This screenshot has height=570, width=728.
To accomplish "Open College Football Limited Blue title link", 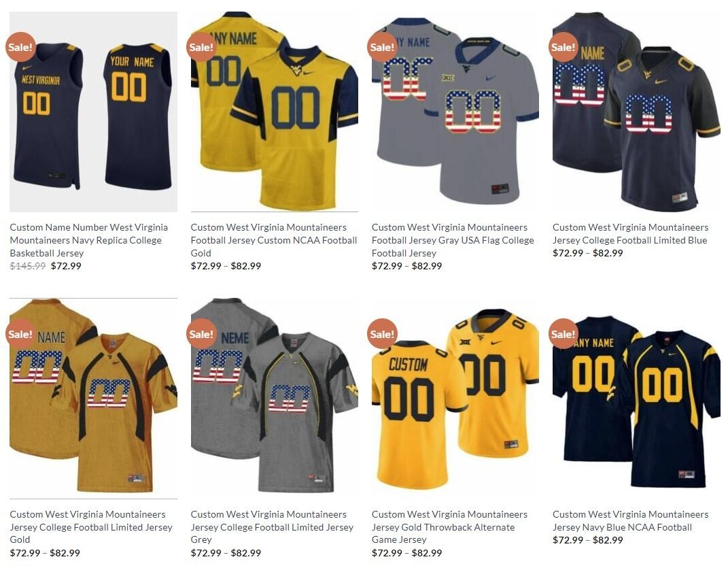I will pos(631,234).
